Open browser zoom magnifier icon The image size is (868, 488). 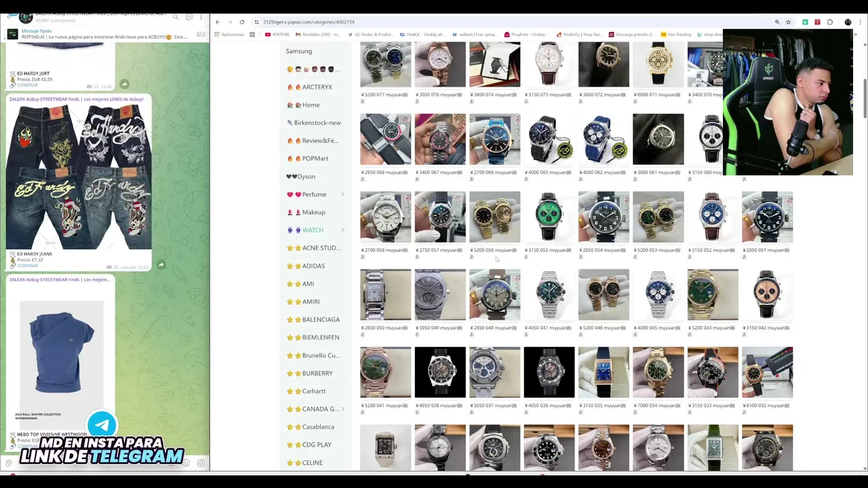point(777,22)
